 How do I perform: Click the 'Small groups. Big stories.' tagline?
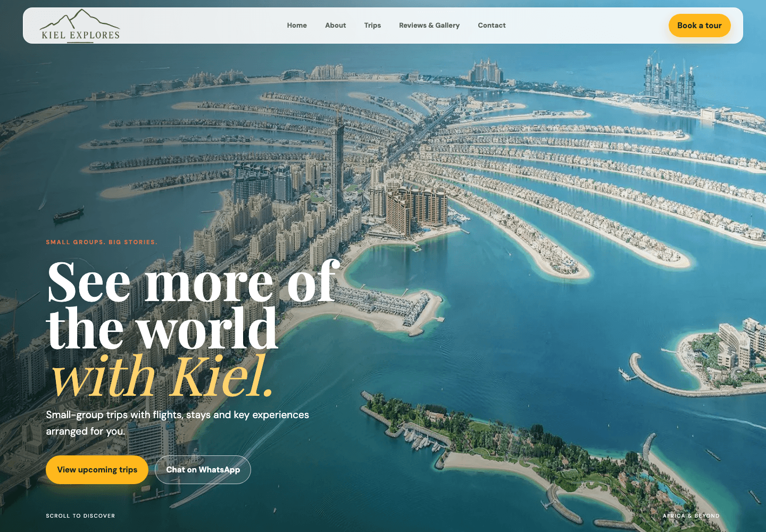pyautogui.click(x=102, y=242)
